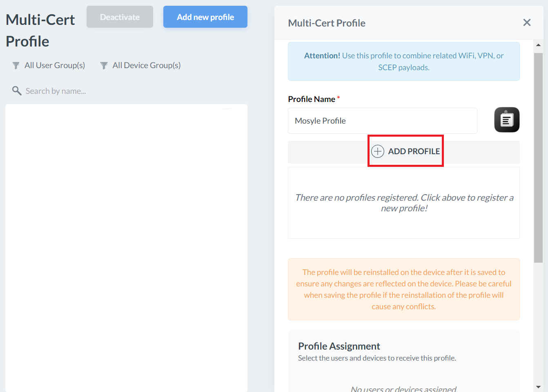Viewport: 548px width, 392px height.
Task: Click the panel's vertical scrollbar thumb
Action: click(x=538, y=157)
